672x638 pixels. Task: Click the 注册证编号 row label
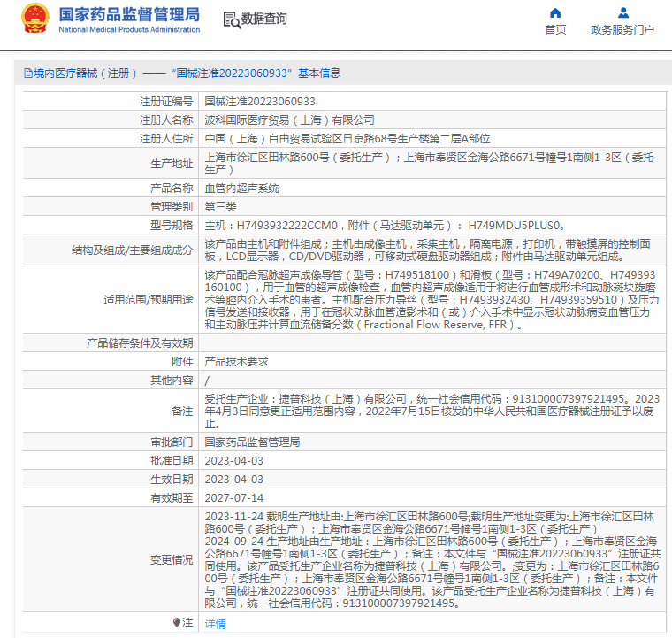coord(166,102)
